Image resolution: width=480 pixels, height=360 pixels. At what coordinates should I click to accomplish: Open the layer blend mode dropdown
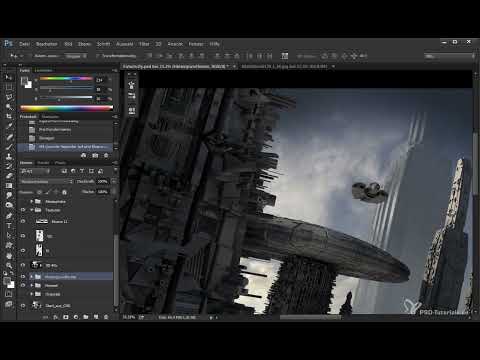coord(47,181)
